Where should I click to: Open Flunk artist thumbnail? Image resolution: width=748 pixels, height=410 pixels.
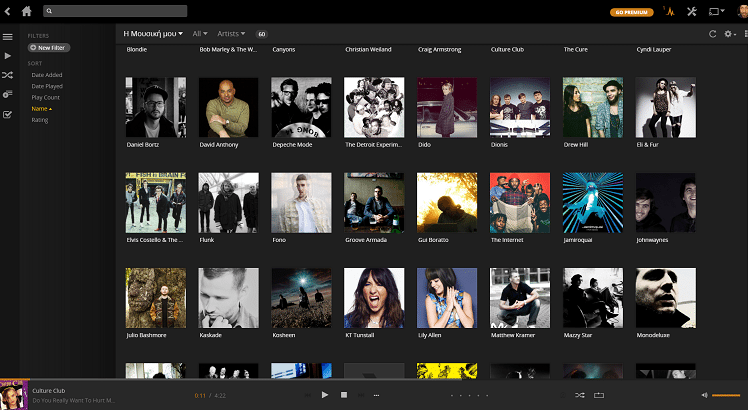(x=229, y=203)
